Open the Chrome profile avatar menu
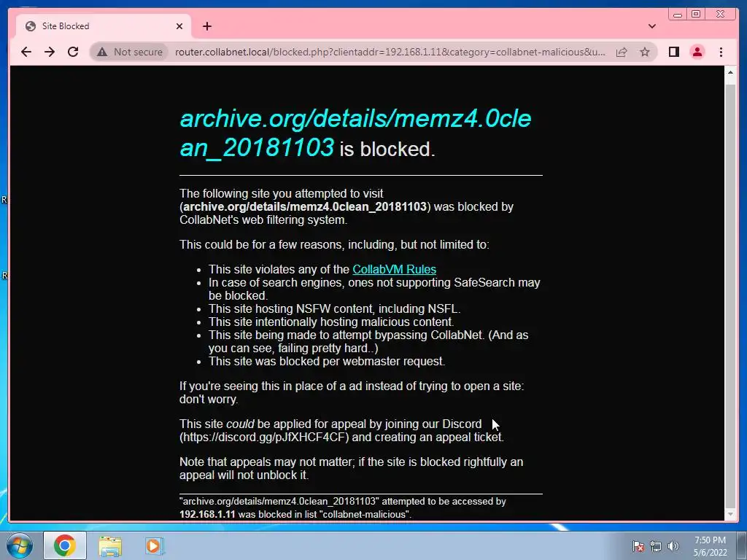This screenshot has height=560, width=747. 697,52
